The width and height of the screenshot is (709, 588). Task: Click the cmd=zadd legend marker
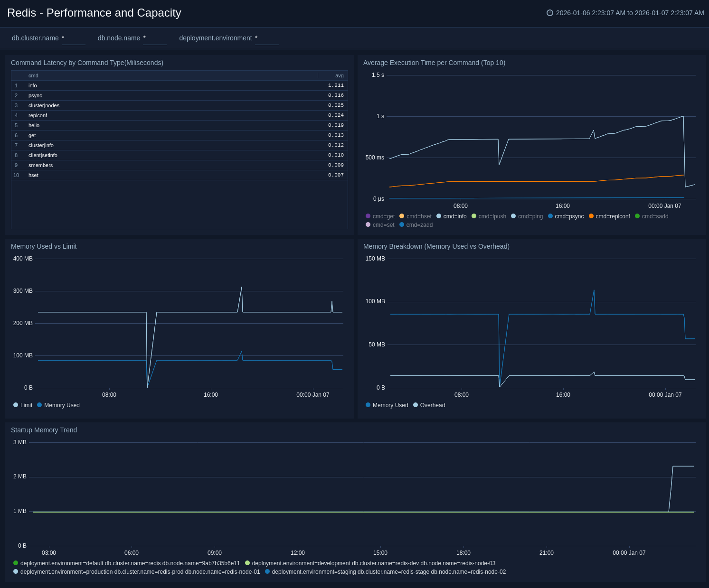(x=402, y=224)
